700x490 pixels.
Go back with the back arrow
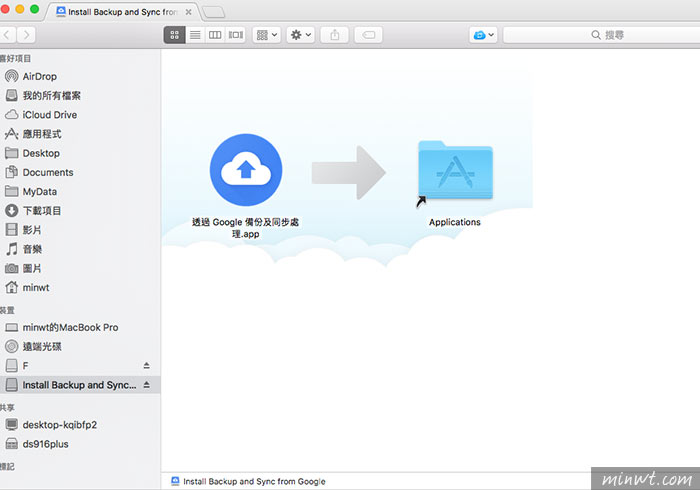pos(7,35)
